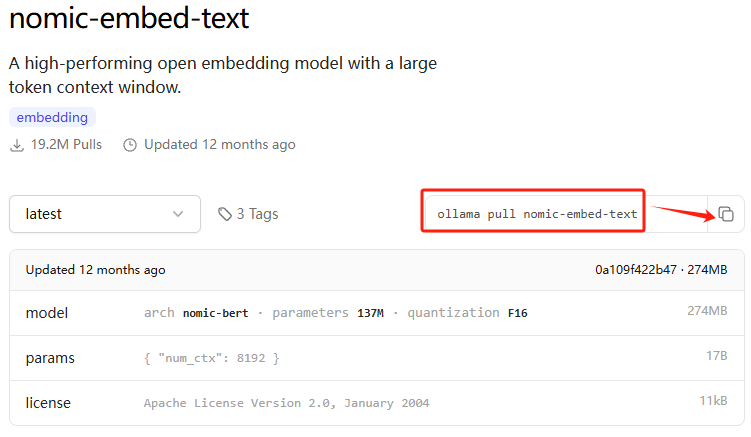Click the Apache License Version 2.0 text
Screen dimensions: 751x437
pos(286,403)
